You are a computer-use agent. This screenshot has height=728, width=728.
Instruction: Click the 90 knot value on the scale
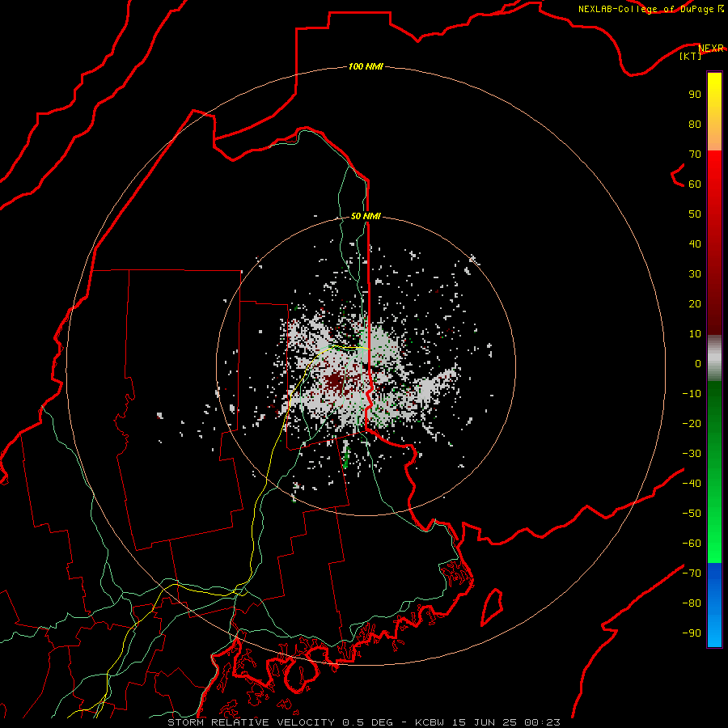pos(695,95)
